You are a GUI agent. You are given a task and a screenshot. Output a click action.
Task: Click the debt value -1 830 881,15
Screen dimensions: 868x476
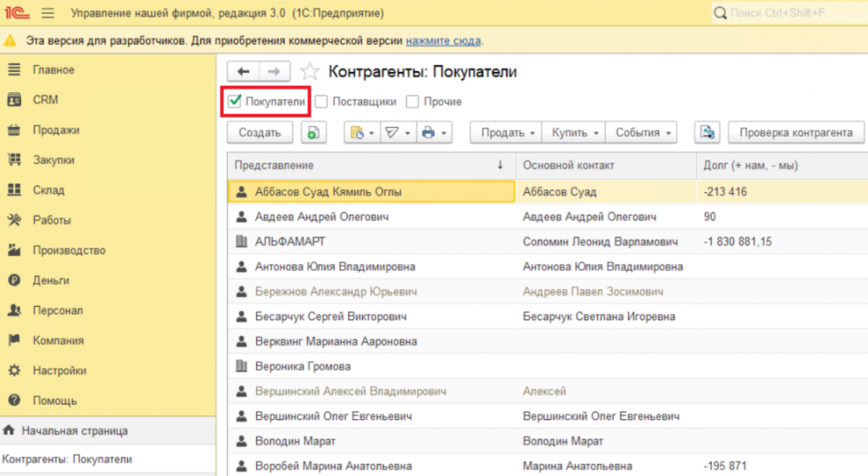(737, 241)
